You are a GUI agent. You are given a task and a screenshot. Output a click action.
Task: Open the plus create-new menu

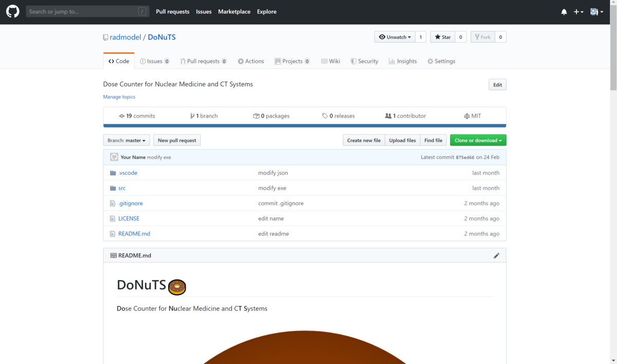coord(578,12)
